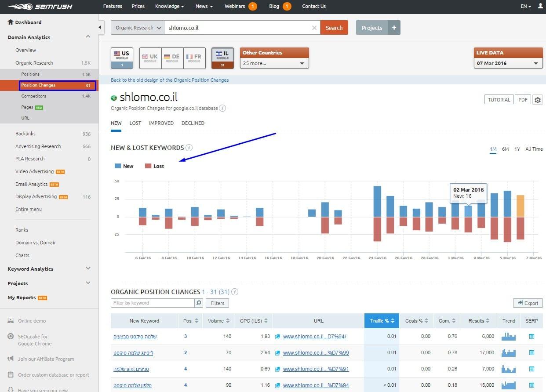Open Live Data date dropdown
This screenshot has width=546, height=392.
(508, 63)
